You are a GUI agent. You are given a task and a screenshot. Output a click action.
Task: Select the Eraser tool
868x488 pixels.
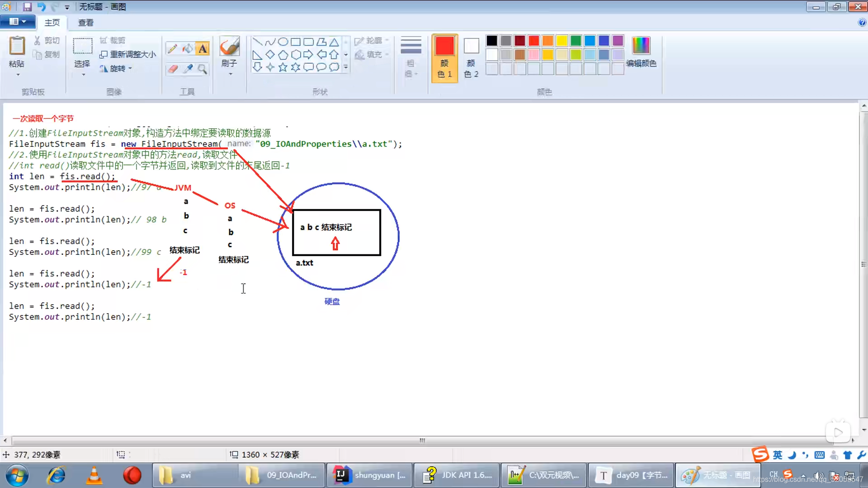click(x=172, y=69)
